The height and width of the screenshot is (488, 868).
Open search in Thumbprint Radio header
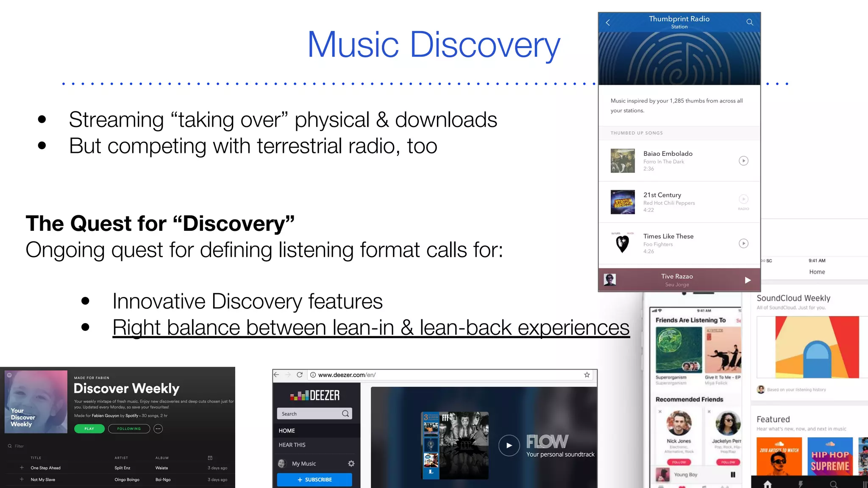(x=750, y=22)
